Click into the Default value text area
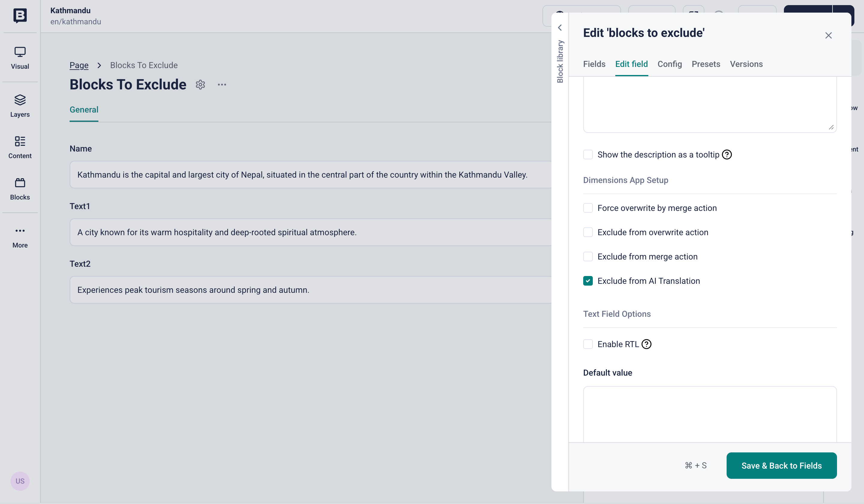The height and width of the screenshot is (504, 864). coord(709,414)
